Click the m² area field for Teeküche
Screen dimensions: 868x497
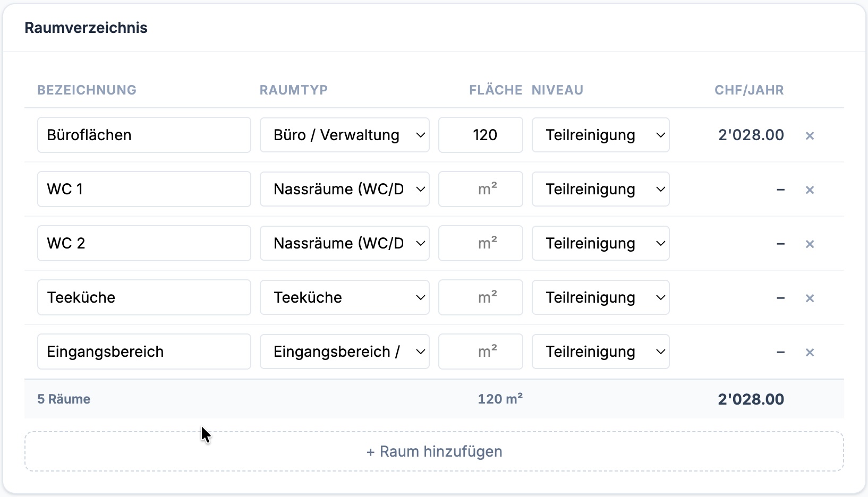pos(480,297)
